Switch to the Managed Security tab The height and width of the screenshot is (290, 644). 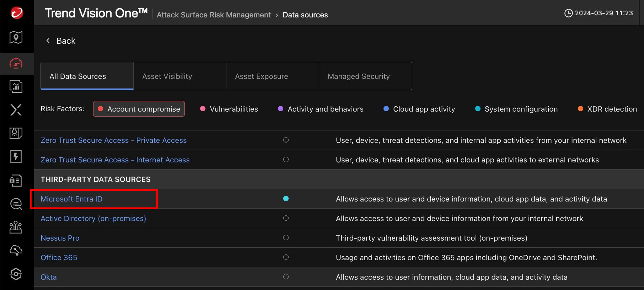[x=359, y=76]
